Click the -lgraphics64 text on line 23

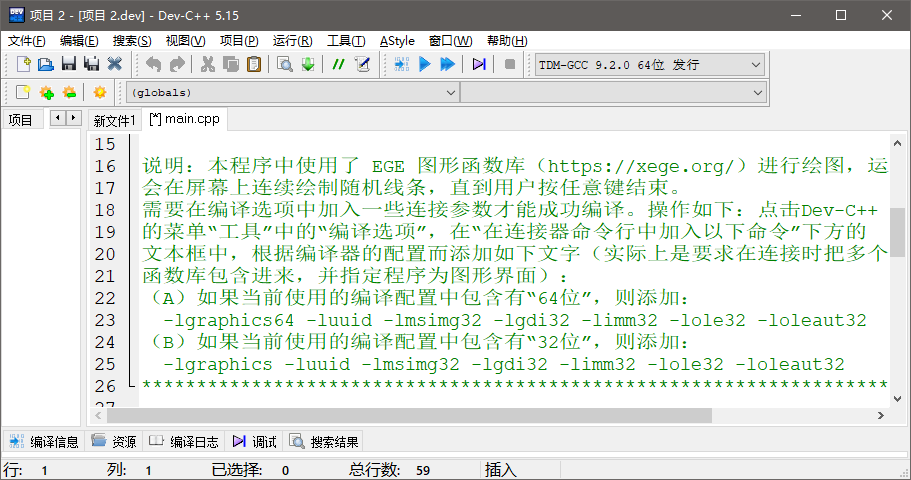pyautogui.click(x=229, y=320)
